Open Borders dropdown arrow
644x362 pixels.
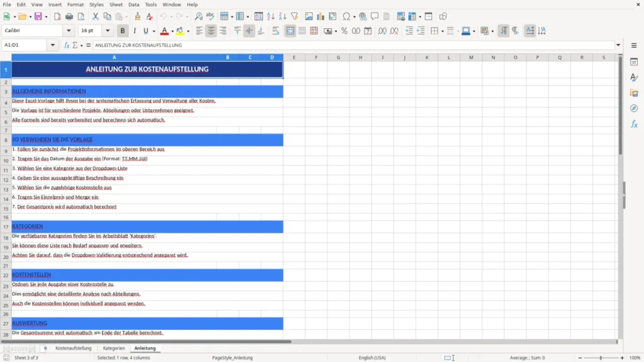(442, 31)
